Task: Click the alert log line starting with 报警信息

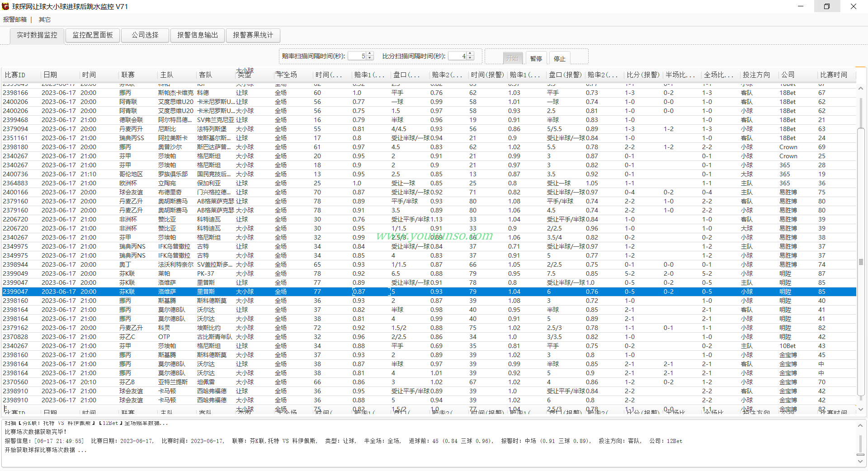Action: (x=344, y=441)
